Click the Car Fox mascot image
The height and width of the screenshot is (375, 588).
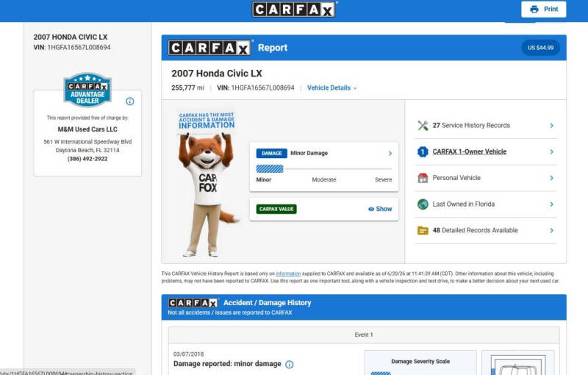point(207,182)
